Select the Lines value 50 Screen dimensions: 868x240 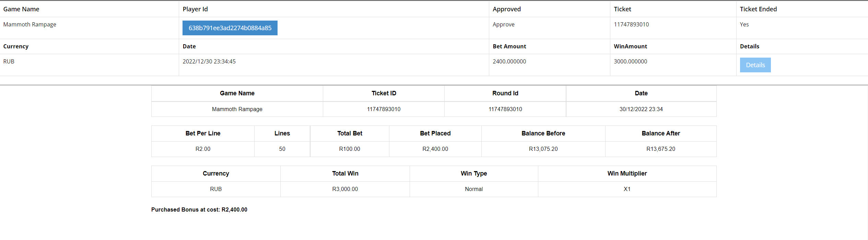pyautogui.click(x=282, y=149)
